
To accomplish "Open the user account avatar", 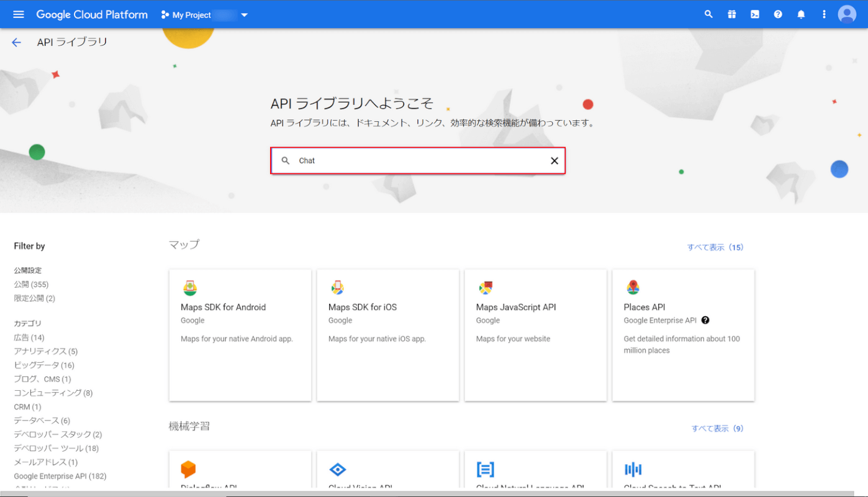I will pos(847,14).
